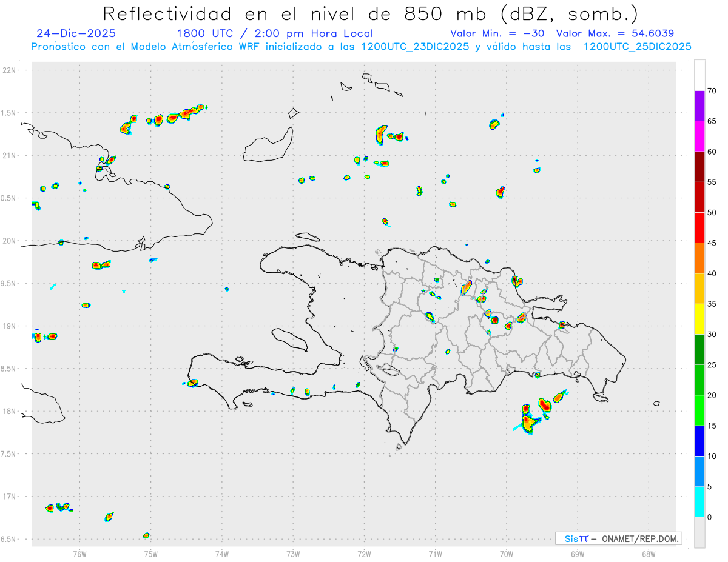Click the colorbar scale label '30'
Screen dimensions: 728x562
pyautogui.click(x=712, y=335)
